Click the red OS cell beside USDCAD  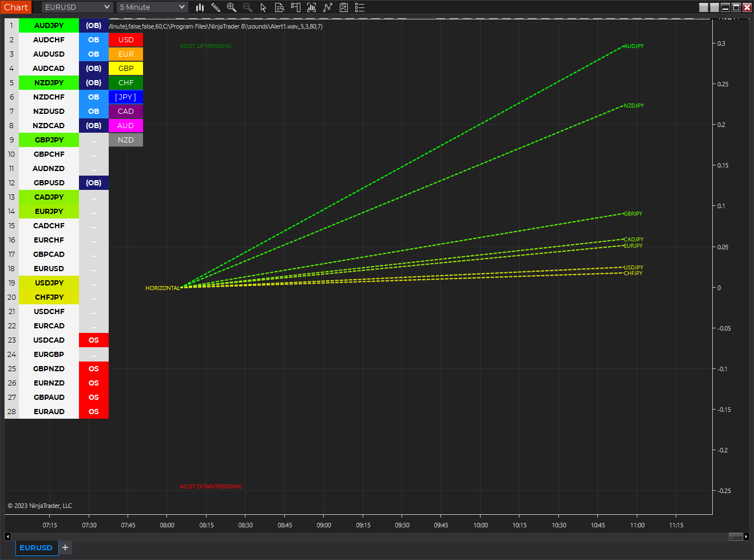pos(94,340)
